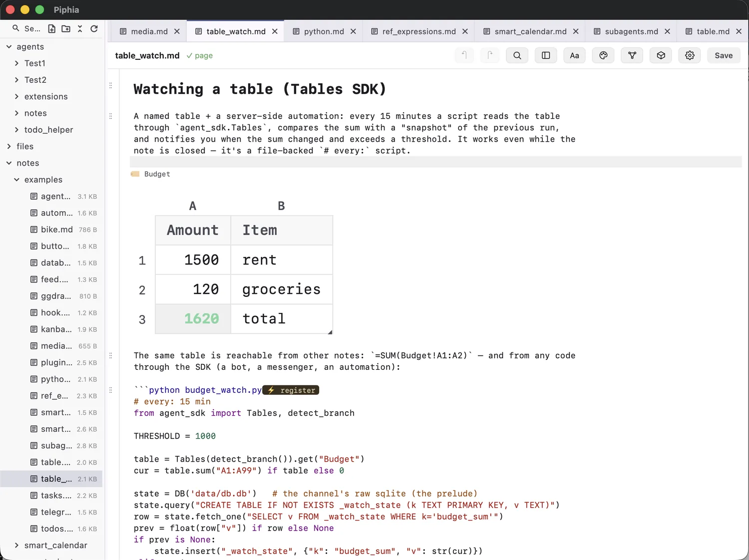Expand the files folder
The width and height of the screenshot is (749, 560).
click(9, 146)
